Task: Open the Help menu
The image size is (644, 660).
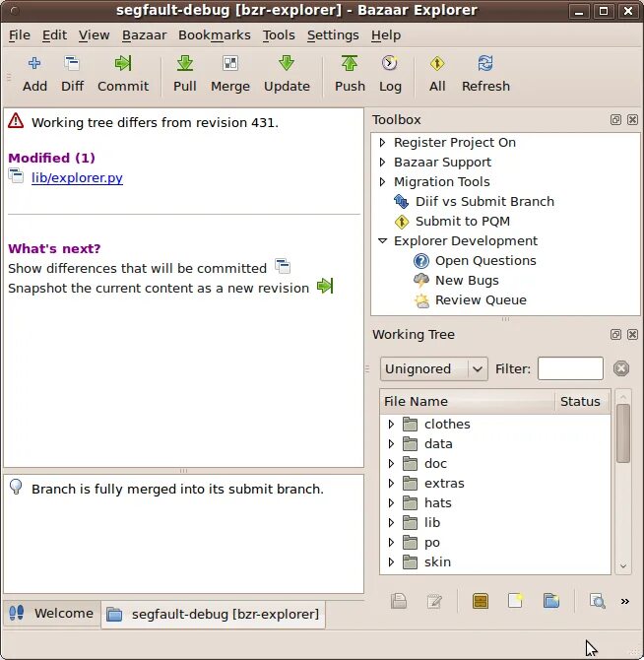Action: (386, 34)
